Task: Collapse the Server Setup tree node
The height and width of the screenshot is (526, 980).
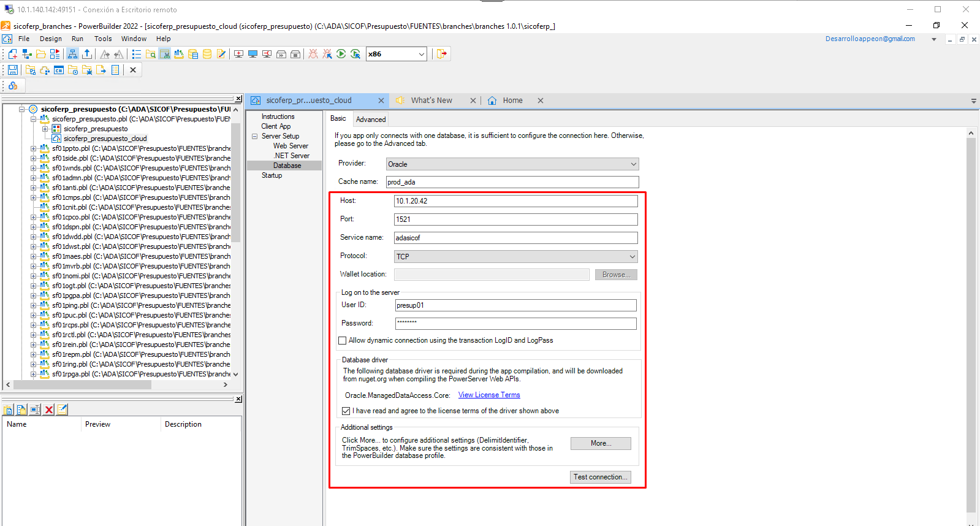Action: coord(254,136)
